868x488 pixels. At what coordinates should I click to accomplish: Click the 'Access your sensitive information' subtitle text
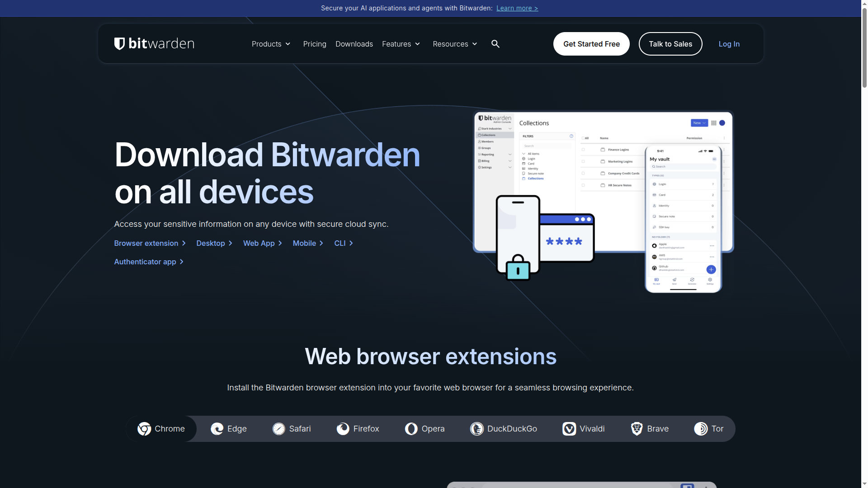251,224
